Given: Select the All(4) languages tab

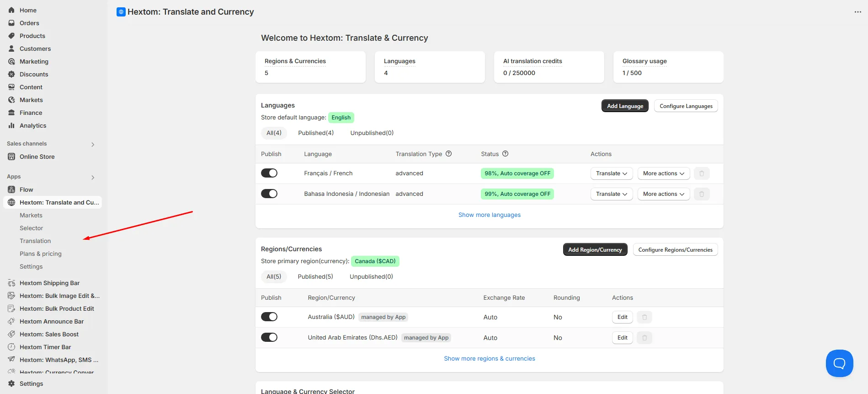Looking at the screenshot, I should click(274, 133).
